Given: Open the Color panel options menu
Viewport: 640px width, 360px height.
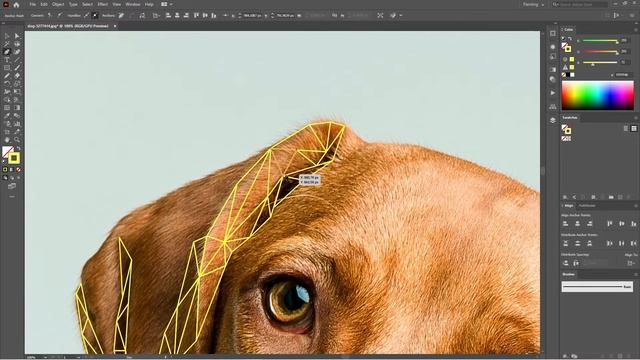Looking at the screenshot, I should pyautogui.click(x=636, y=30).
